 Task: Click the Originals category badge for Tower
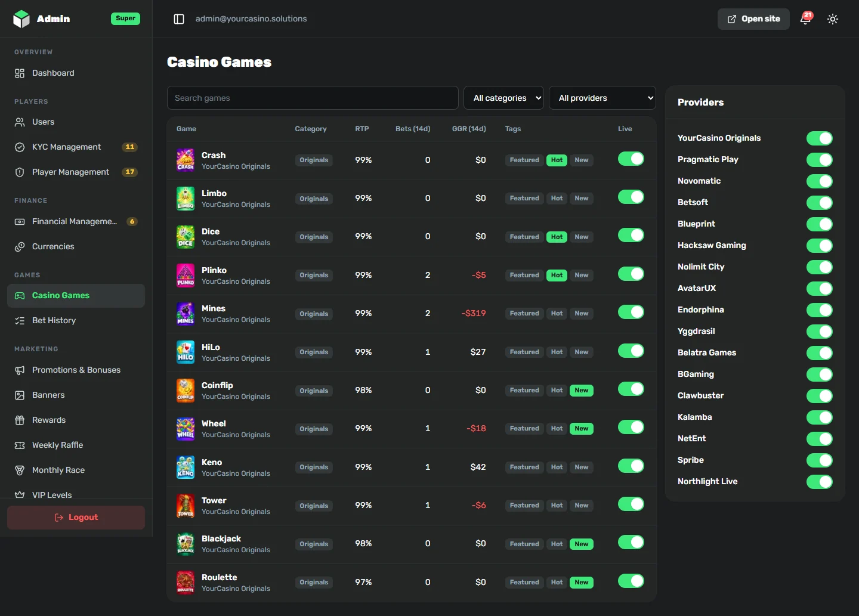314,506
